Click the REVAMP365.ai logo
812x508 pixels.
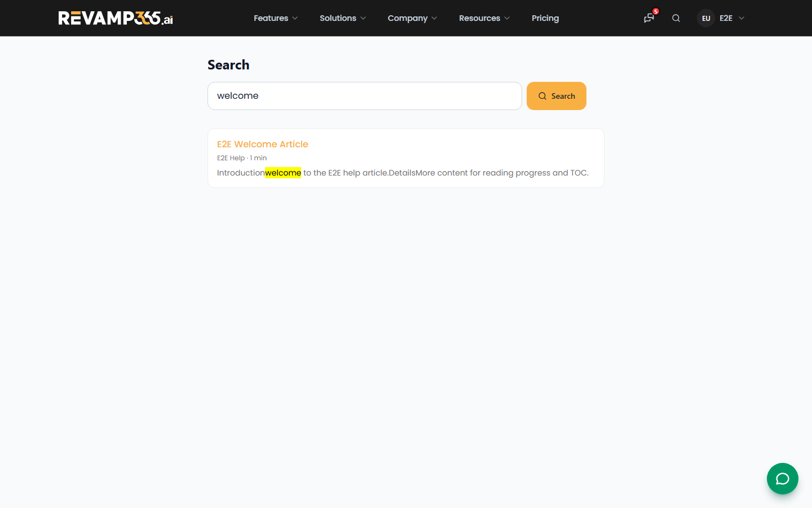(x=116, y=18)
